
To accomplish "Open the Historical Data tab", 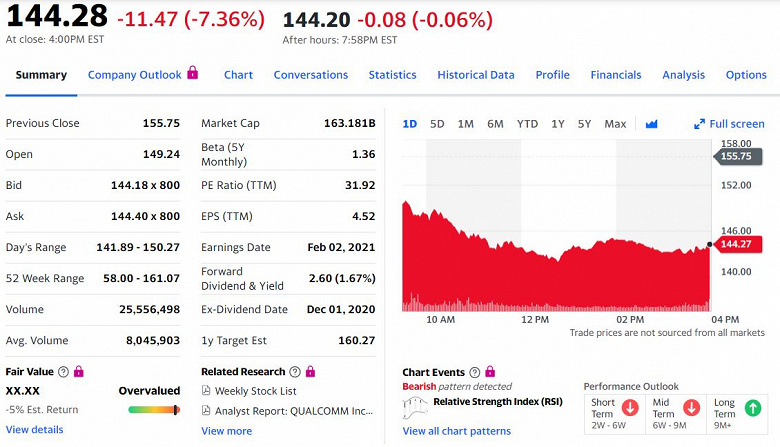I will (x=476, y=75).
